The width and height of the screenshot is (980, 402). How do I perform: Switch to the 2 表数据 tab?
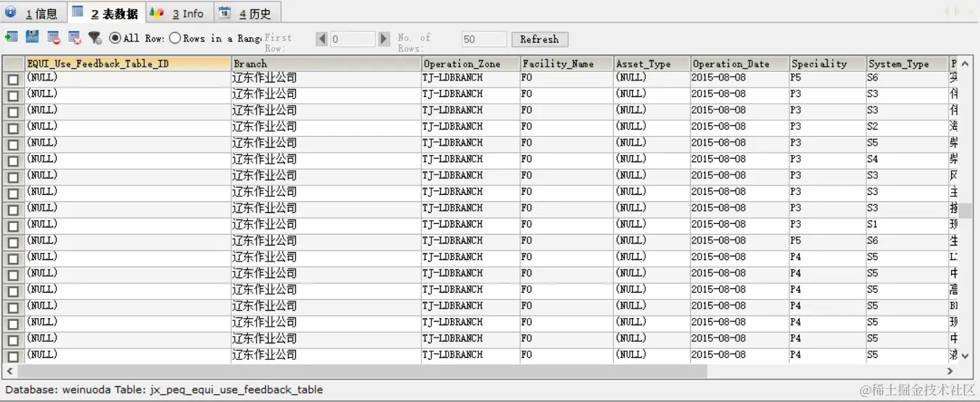[x=107, y=12]
